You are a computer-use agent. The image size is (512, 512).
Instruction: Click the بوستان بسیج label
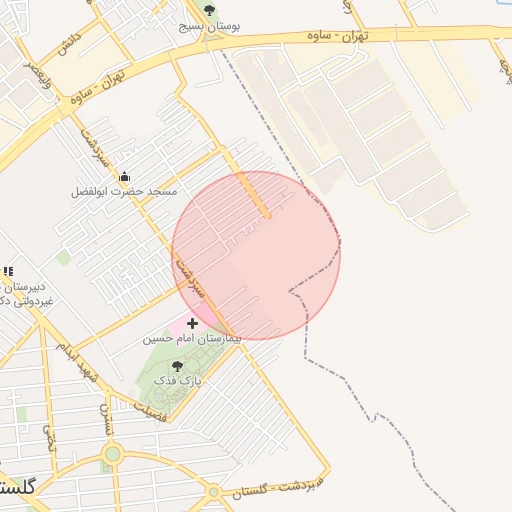(209, 27)
